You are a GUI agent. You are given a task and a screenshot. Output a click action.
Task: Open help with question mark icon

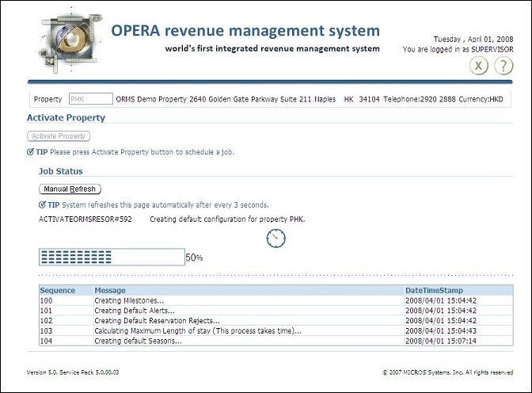pyautogui.click(x=503, y=66)
